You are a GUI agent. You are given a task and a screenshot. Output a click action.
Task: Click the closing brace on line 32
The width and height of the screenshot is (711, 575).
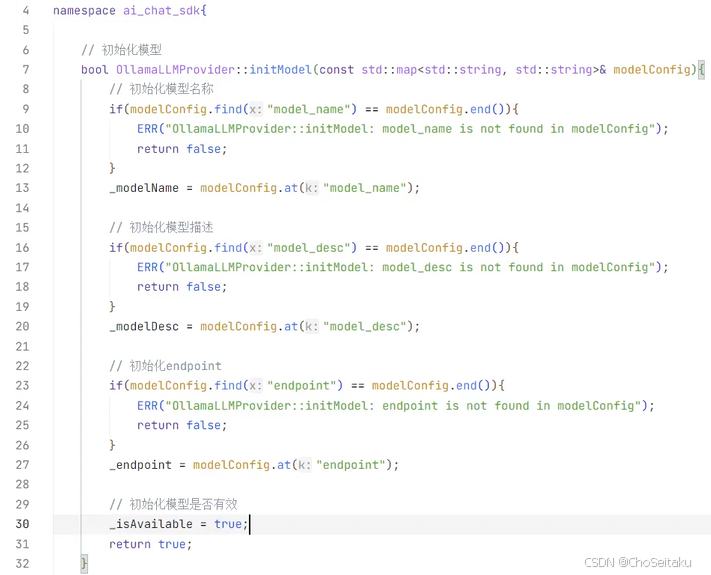[x=84, y=564]
